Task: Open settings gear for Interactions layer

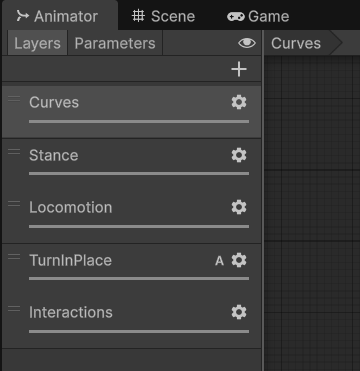Action: pyautogui.click(x=239, y=312)
